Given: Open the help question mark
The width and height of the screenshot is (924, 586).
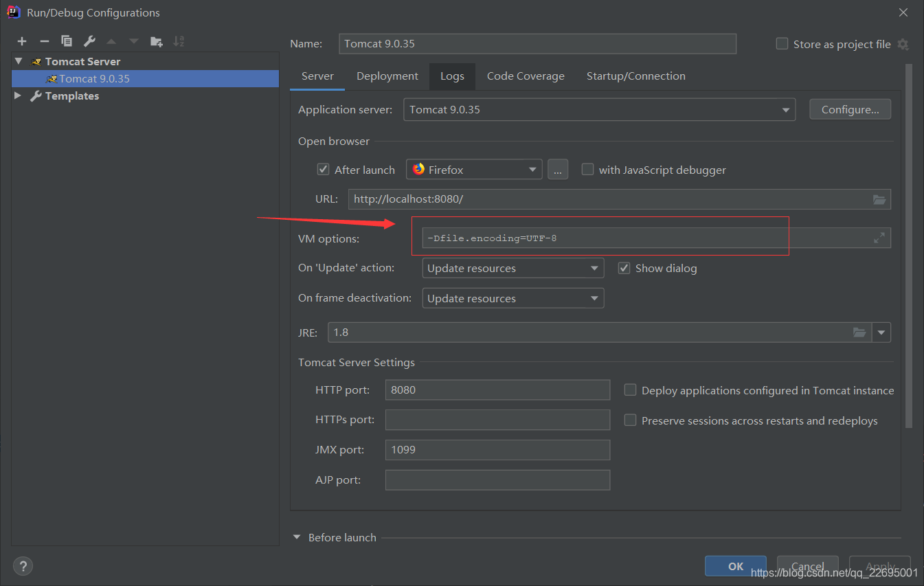Looking at the screenshot, I should pyautogui.click(x=23, y=566).
